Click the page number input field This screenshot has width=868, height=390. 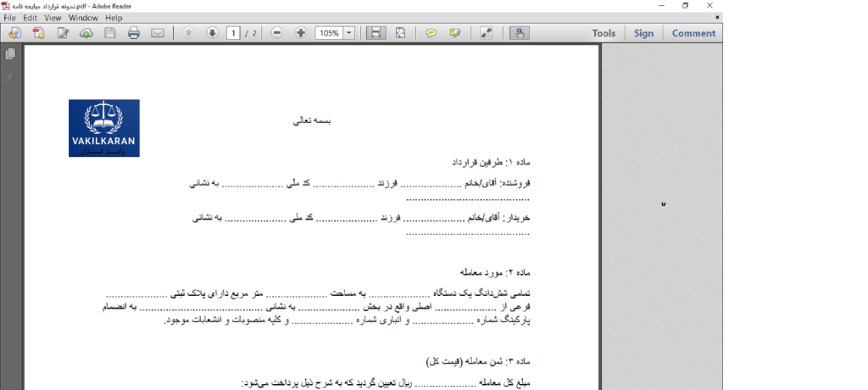point(233,33)
